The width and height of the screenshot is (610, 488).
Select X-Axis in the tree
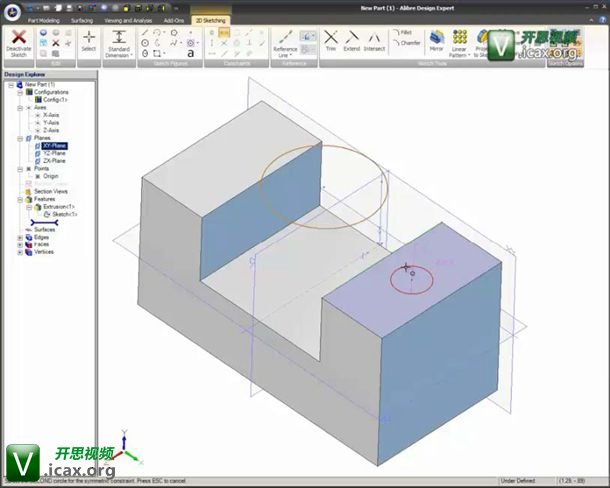click(x=51, y=115)
